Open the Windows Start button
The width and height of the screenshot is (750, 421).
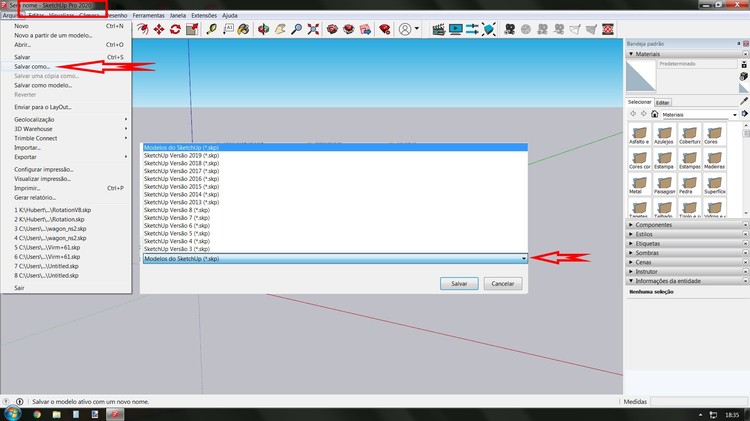click(x=12, y=414)
